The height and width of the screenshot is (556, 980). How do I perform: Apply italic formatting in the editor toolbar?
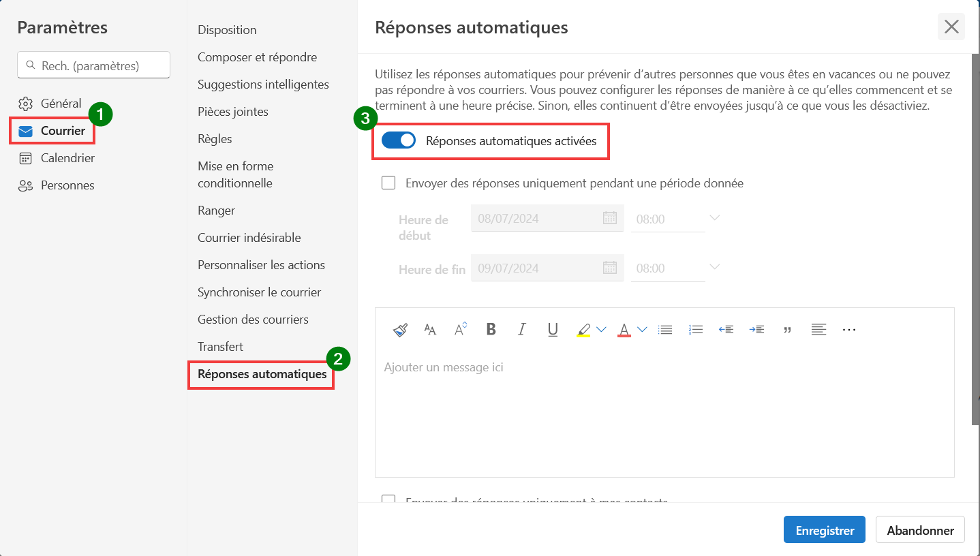click(x=521, y=330)
